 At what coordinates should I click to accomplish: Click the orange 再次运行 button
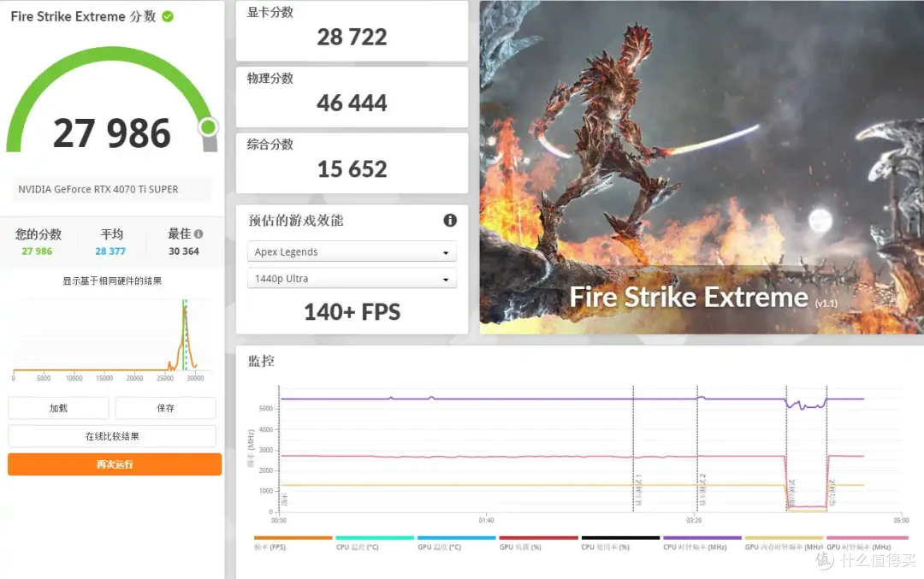(x=115, y=464)
